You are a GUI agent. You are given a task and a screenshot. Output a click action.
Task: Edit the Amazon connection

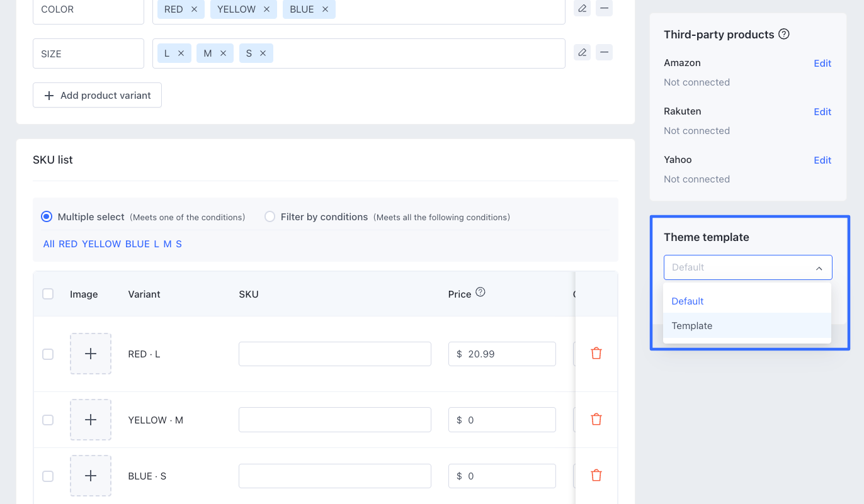(x=822, y=64)
